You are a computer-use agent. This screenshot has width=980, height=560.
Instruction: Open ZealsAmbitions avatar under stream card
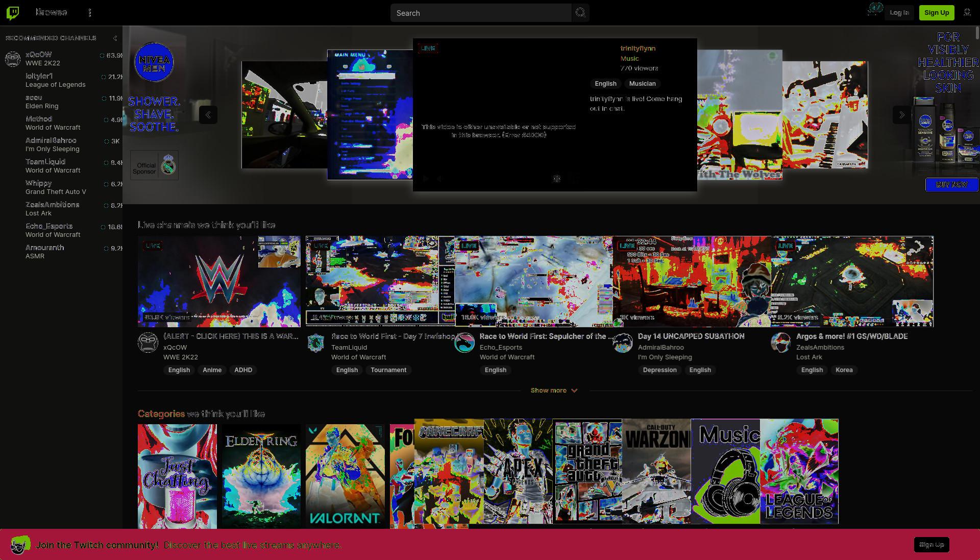point(781,343)
